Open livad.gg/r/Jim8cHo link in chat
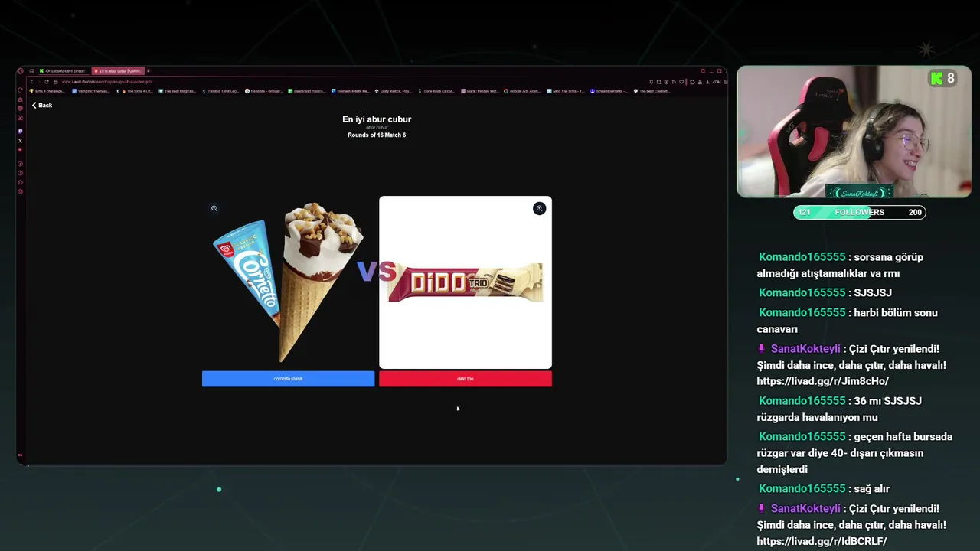Viewport: 980px width, 551px height. coord(822,381)
